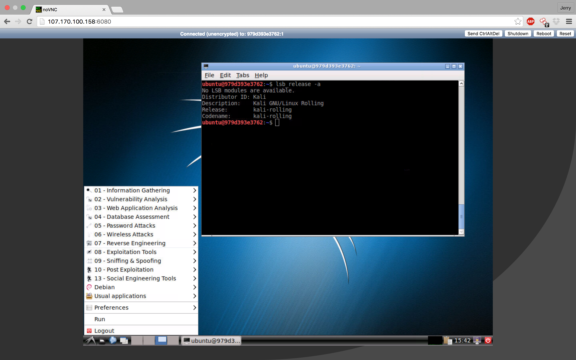Click the 'lsb_release -a' command text
Screen dimensions: 576x360
click(298, 84)
